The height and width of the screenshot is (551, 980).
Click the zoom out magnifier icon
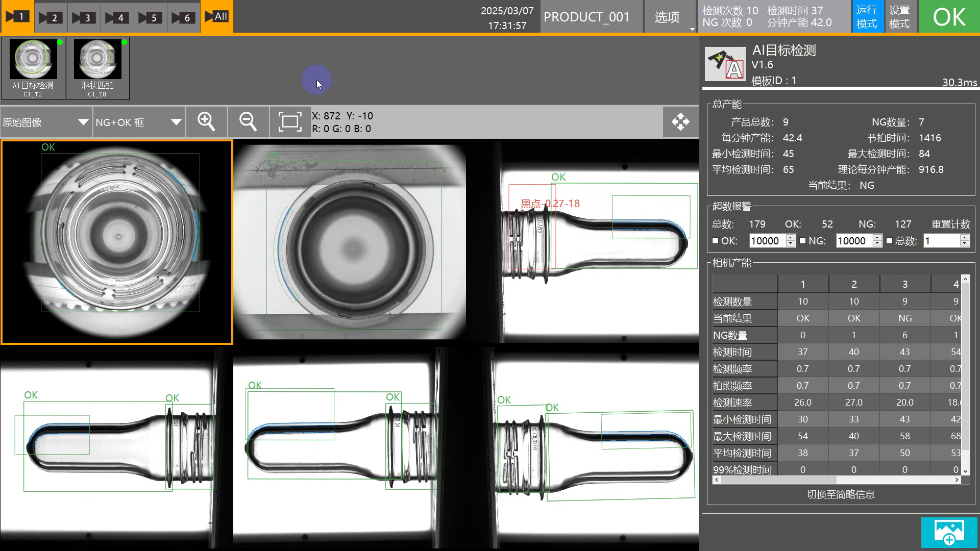248,122
